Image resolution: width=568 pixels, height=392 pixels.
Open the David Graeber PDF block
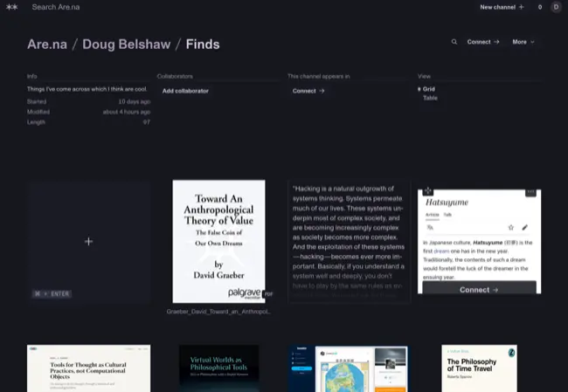(218, 242)
